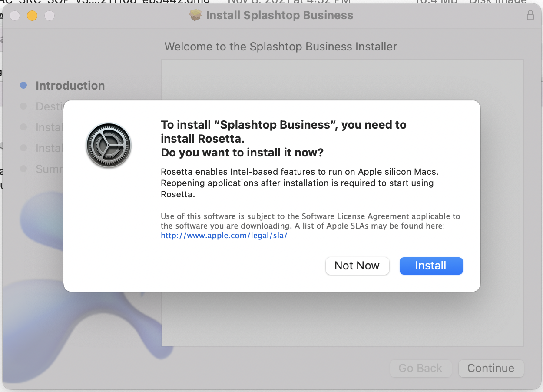Click the blue bullet beside Introduction
This screenshot has width=543, height=392.
pyautogui.click(x=24, y=86)
